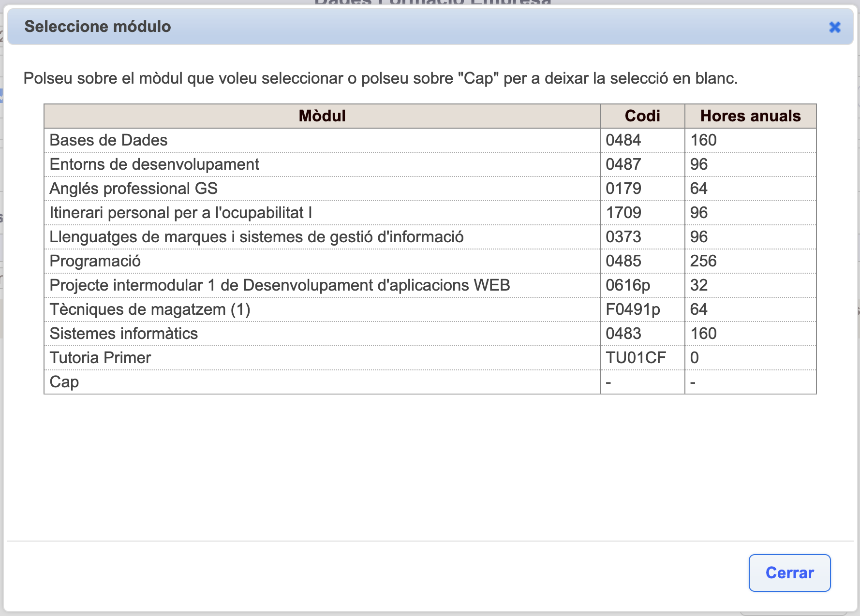Select the Sistemes informàtics module

(x=124, y=334)
